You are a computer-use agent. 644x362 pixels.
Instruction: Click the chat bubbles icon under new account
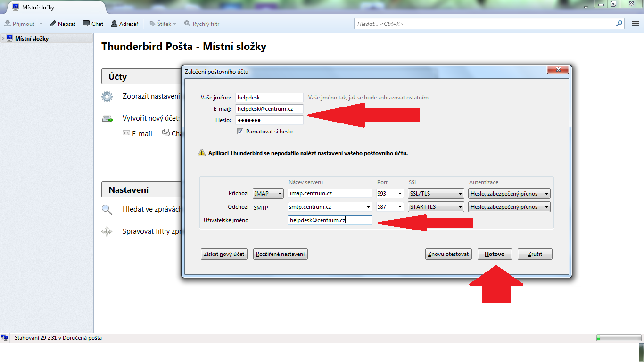pos(166,133)
